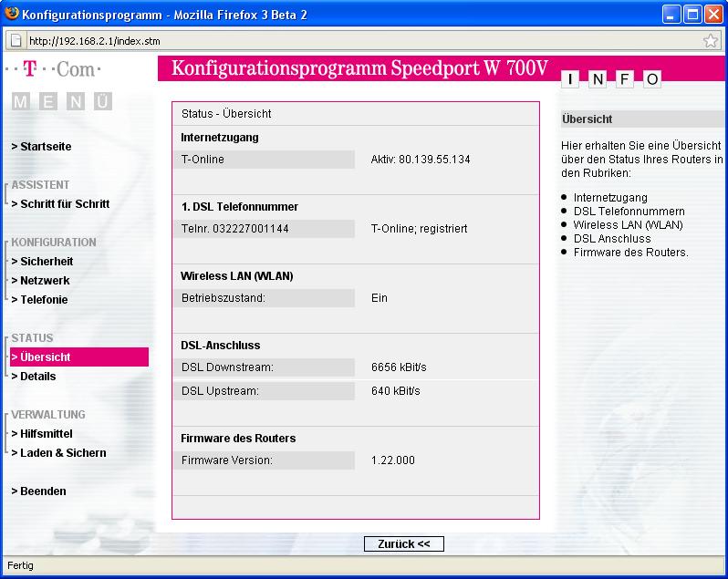Open the Startseite menu link
This screenshot has height=579, width=728.
pos(41,147)
